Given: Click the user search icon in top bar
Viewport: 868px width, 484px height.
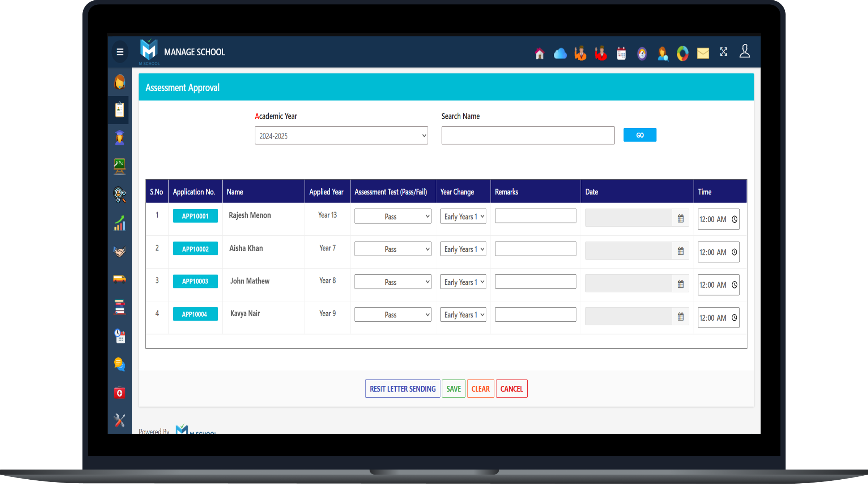Looking at the screenshot, I should pos(663,53).
